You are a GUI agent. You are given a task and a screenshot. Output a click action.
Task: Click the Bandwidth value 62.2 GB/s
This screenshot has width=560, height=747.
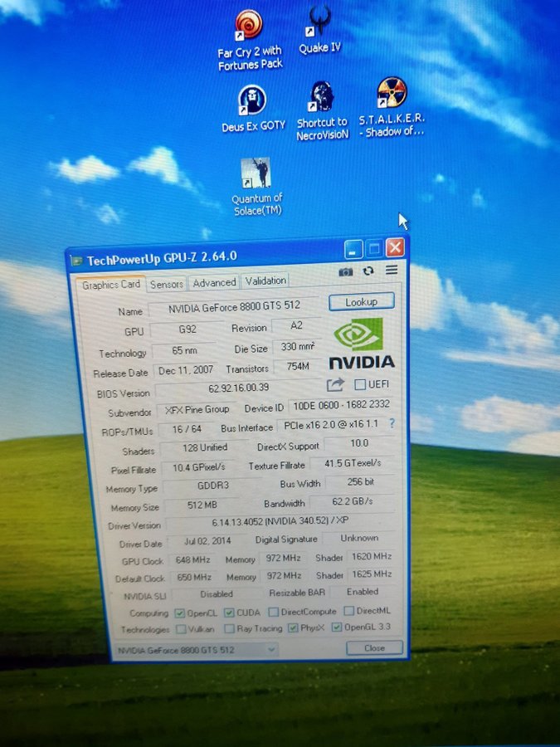[x=353, y=501]
